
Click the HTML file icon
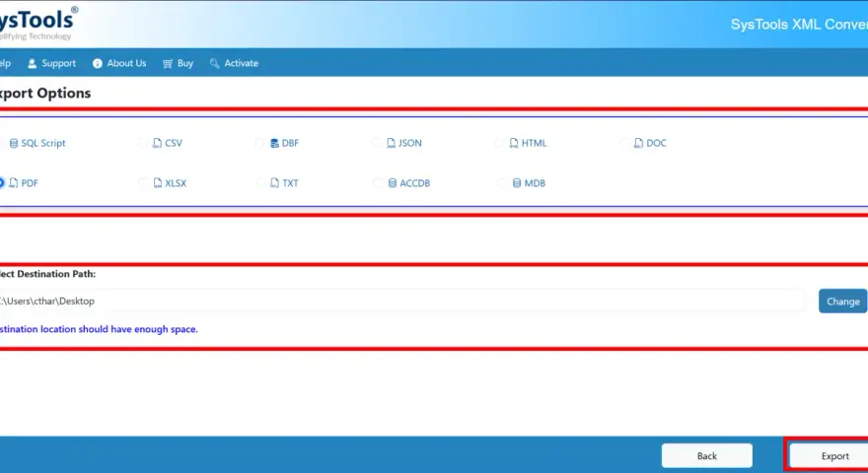point(514,143)
